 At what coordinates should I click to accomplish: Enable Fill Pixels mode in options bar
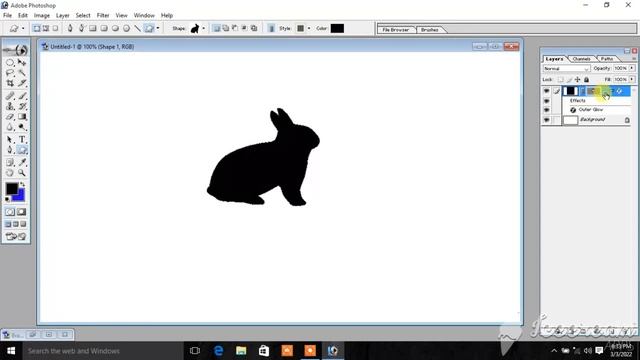pos(55,28)
